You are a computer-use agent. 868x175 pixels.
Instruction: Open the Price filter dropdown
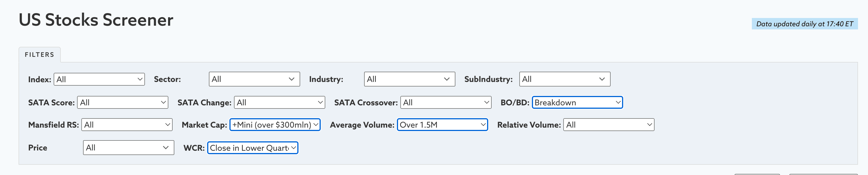[128, 148]
